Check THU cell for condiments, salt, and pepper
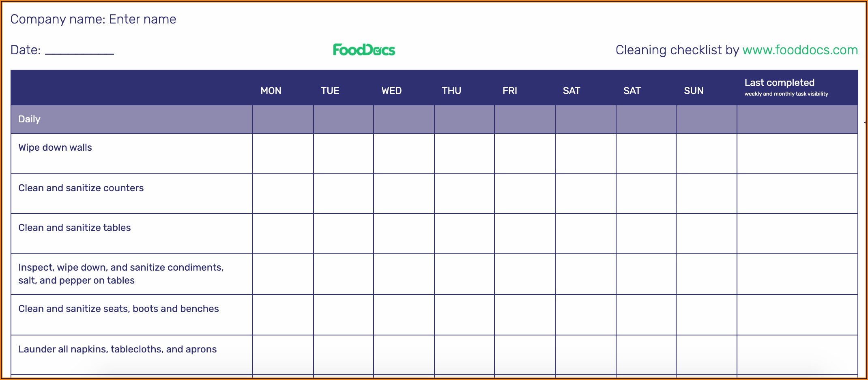Viewport: 868px width, 380px height. click(464, 274)
